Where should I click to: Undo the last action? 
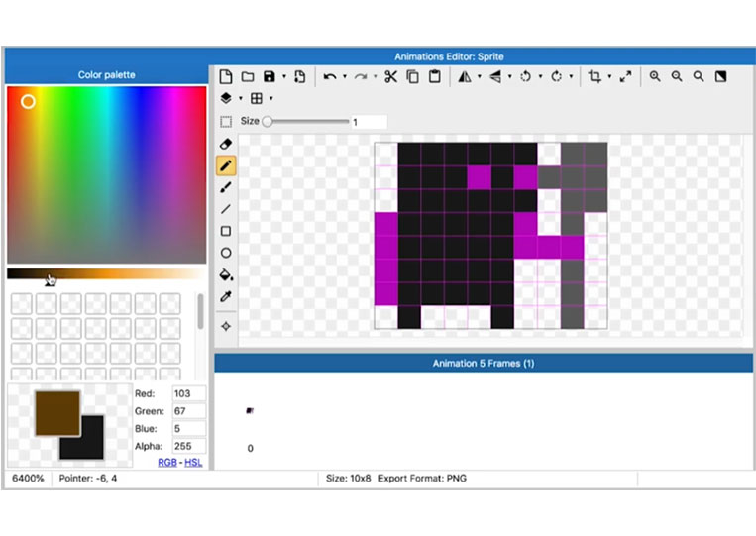click(x=330, y=76)
